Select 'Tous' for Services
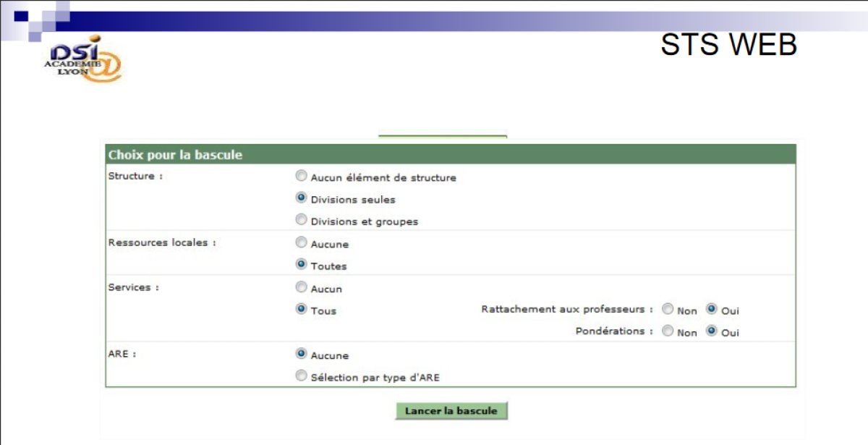868x445 pixels. pos(302,310)
